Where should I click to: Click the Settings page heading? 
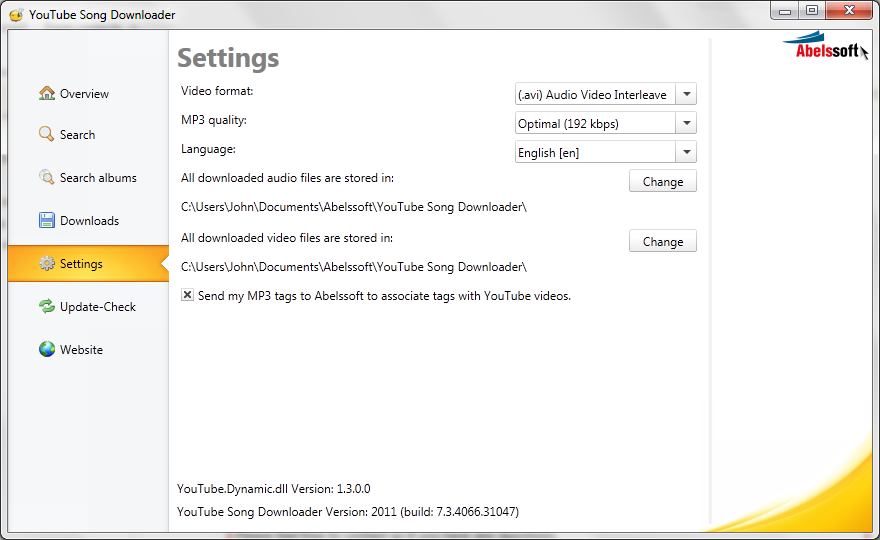point(228,58)
